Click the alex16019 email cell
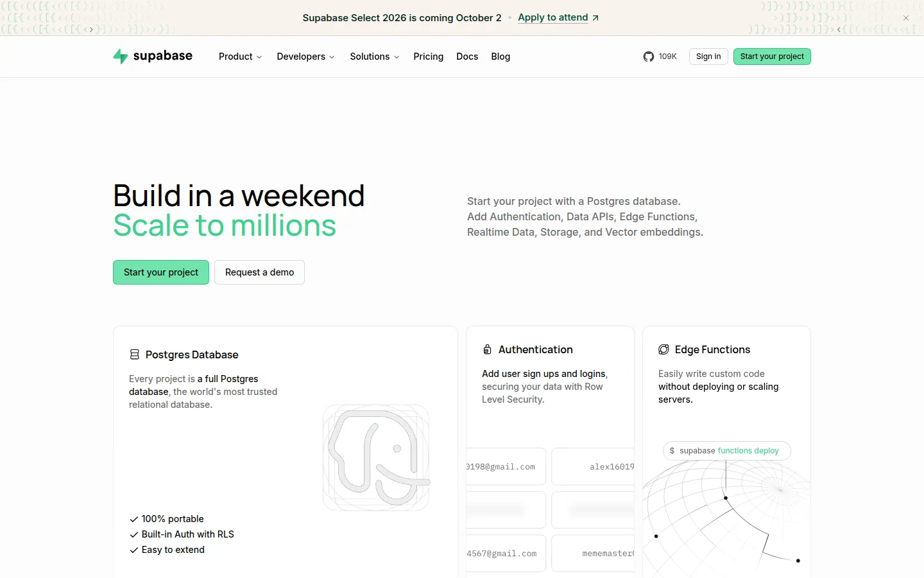 point(593,467)
